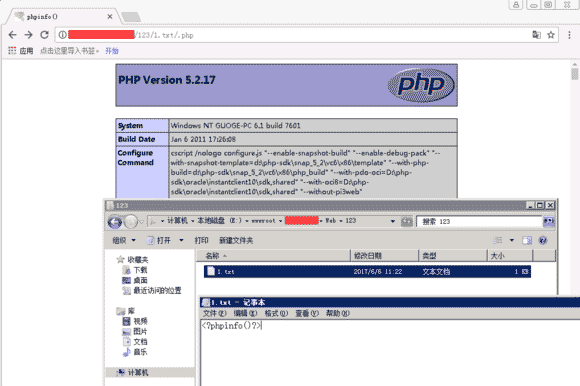Translate this page via the address bar icon
The image size is (580, 386).
coord(536,35)
